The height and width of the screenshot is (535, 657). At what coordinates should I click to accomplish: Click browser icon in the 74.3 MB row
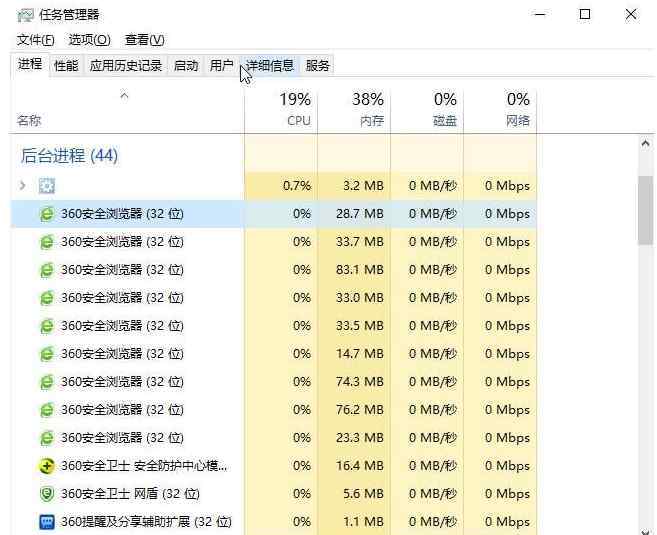47,382
